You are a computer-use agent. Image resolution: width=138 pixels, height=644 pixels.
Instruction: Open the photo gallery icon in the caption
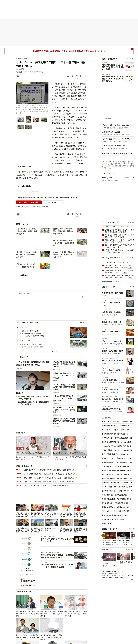(x=21, y=113)
